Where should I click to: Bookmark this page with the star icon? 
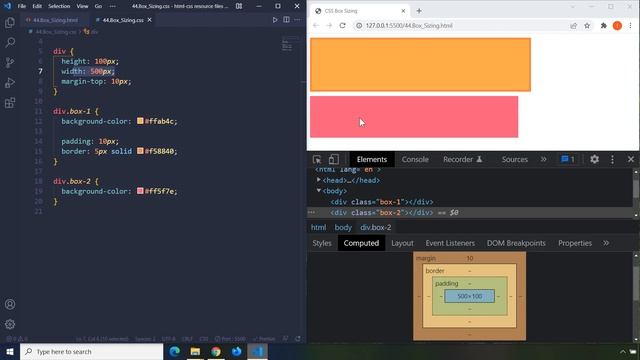[587, 26]
